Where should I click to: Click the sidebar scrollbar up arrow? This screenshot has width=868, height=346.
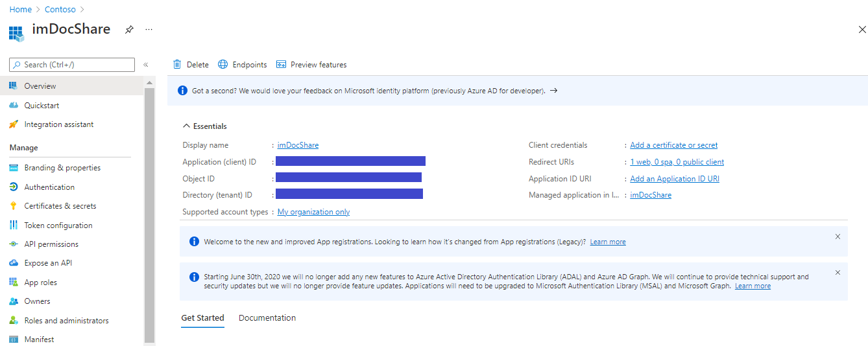click(150, 83)
